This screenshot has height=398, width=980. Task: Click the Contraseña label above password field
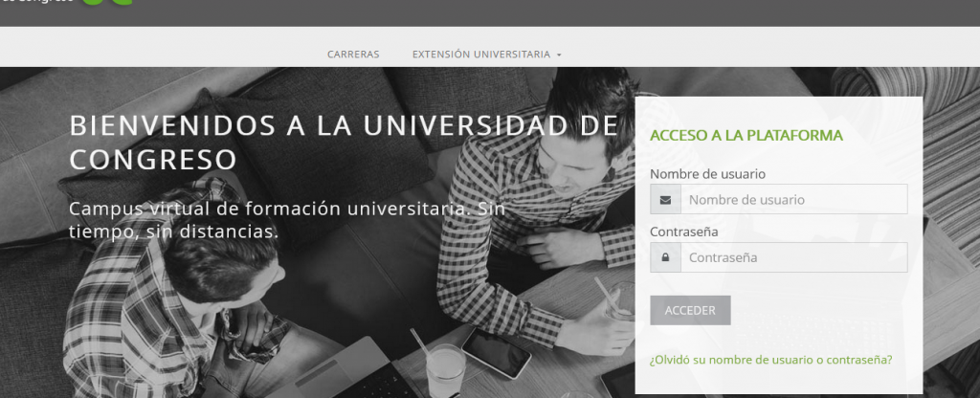[683, 232]
